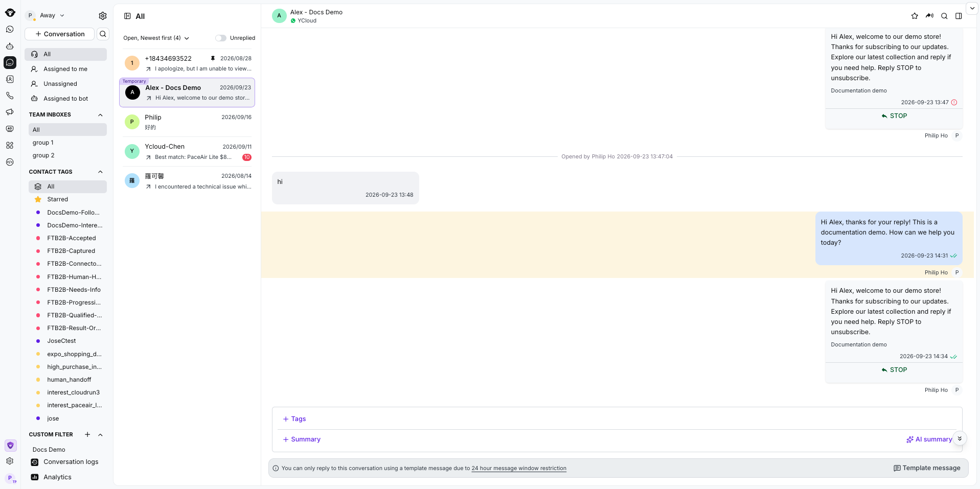Expand the top-right corner chevron dropdown
The image size is (980, 489).
point(972,8)
